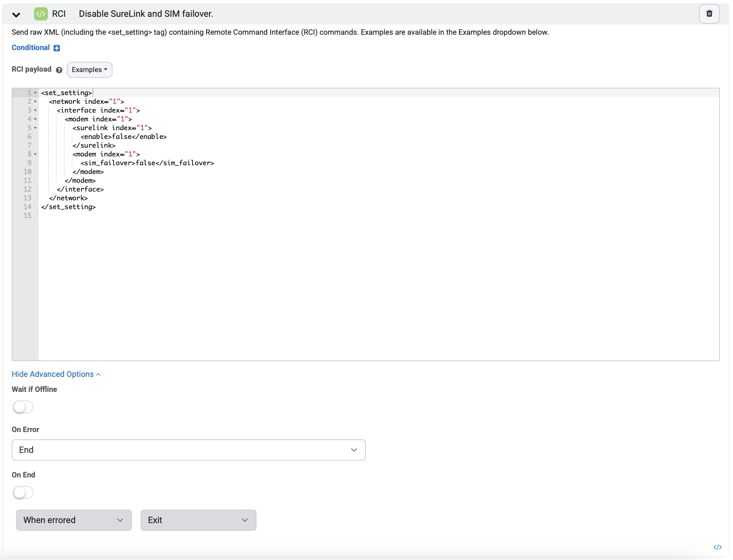Click the step description 'Disable SureLink and SIM failover.'
Screen dimensions: 733x560
click(146, 14)
